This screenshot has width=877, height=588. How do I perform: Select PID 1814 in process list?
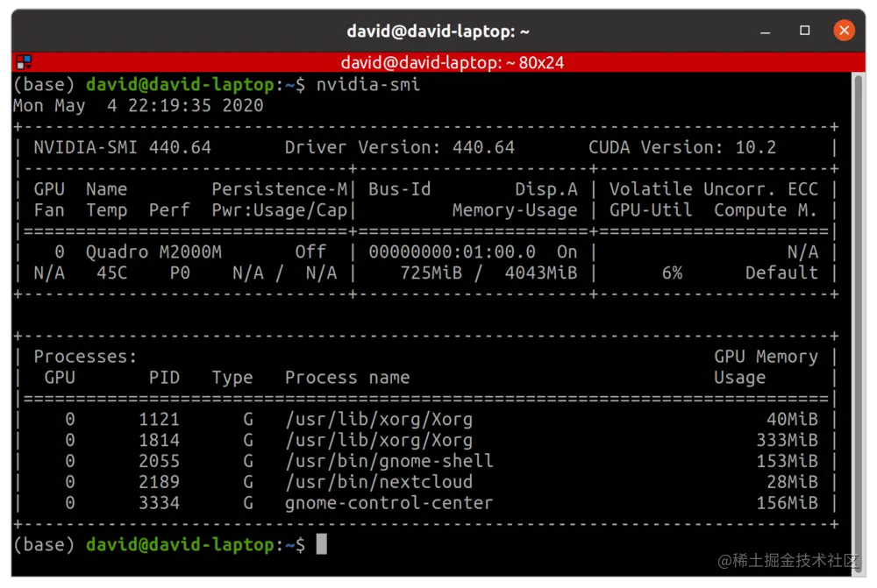(x=159, y=441)
